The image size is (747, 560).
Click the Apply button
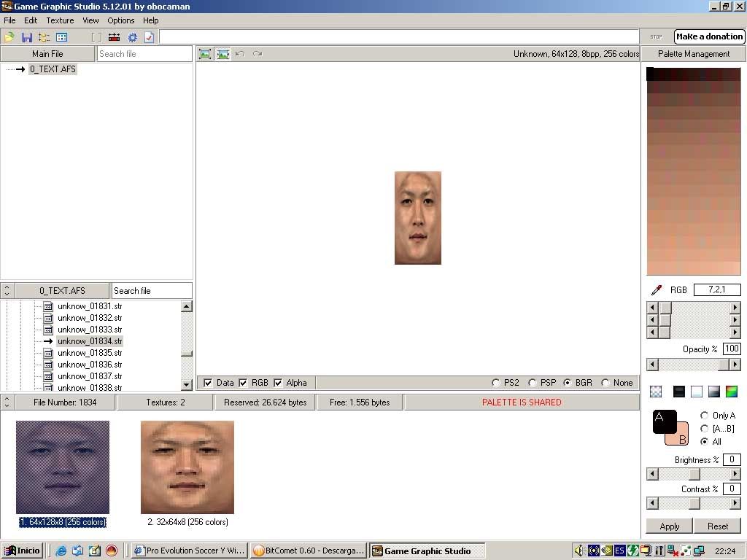click(x=670, y=526)
